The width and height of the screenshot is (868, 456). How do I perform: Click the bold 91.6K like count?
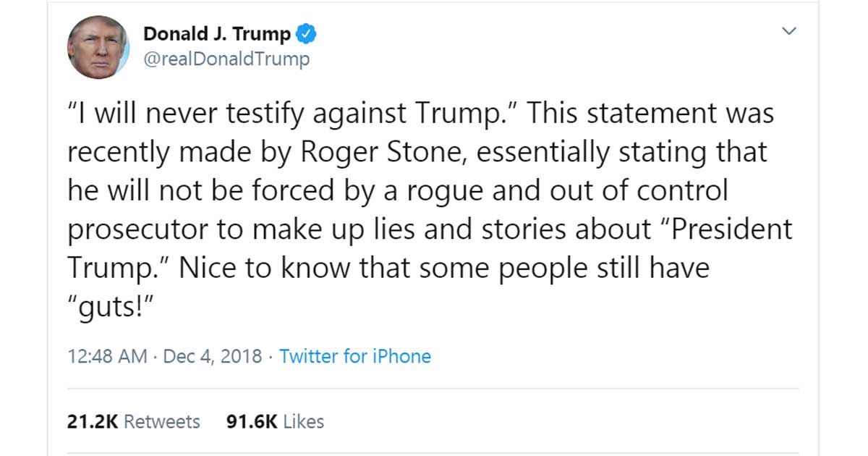[x=252, y=421]
